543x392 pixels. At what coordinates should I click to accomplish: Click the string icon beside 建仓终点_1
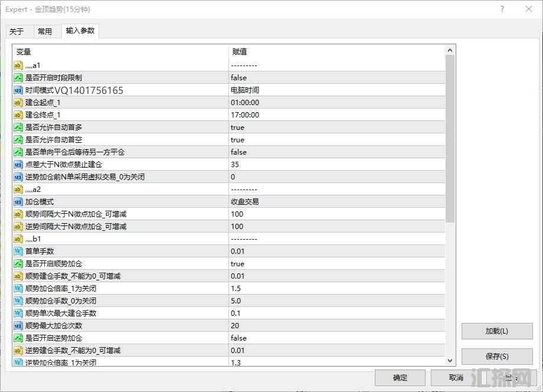tap(18, 115)
